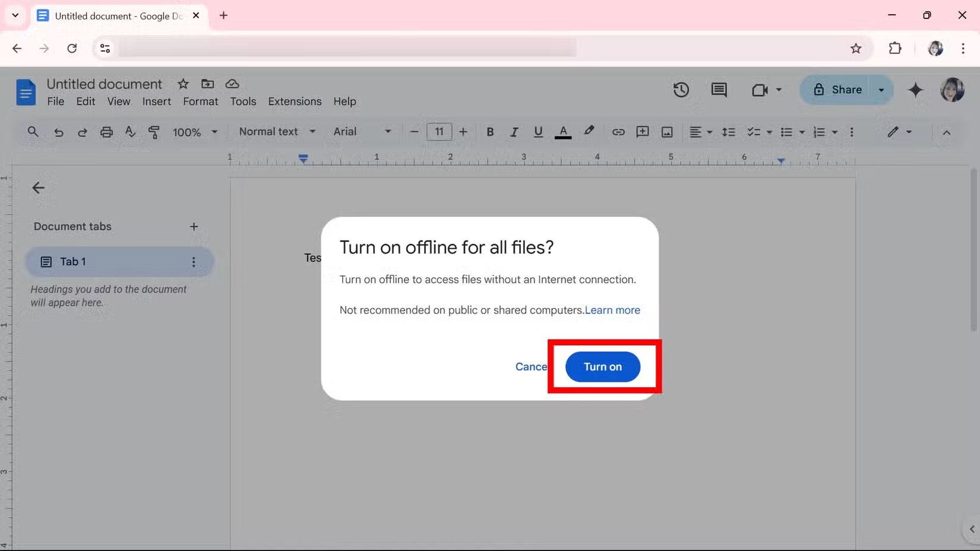Insert a link
This screenshot has width=980, height=551.
618,132
